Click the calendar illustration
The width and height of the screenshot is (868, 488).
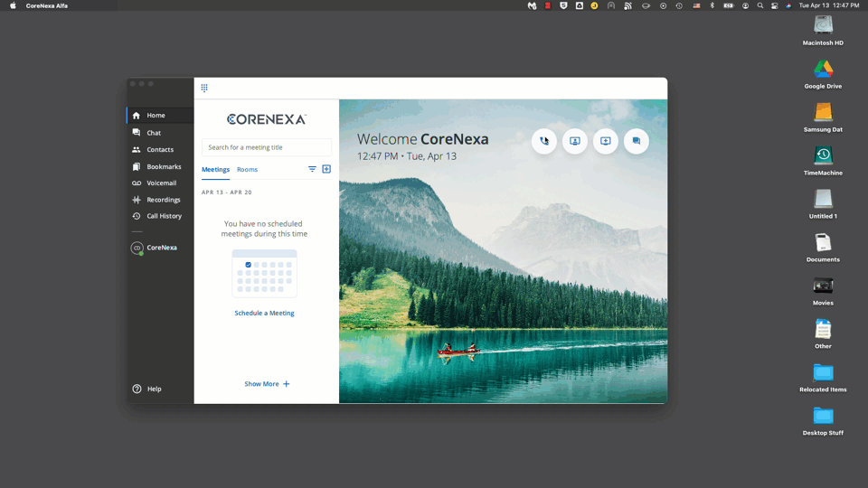click(x=264, y=273)
